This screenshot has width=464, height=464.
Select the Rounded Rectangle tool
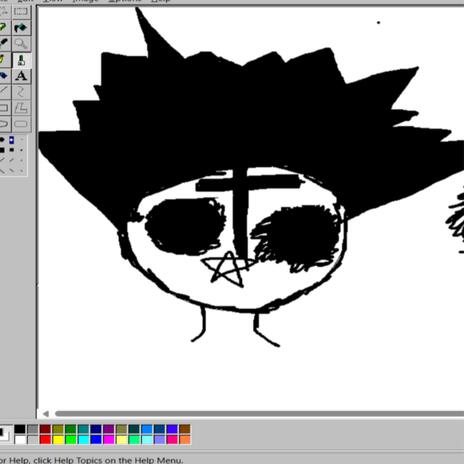tap(21, 124)
